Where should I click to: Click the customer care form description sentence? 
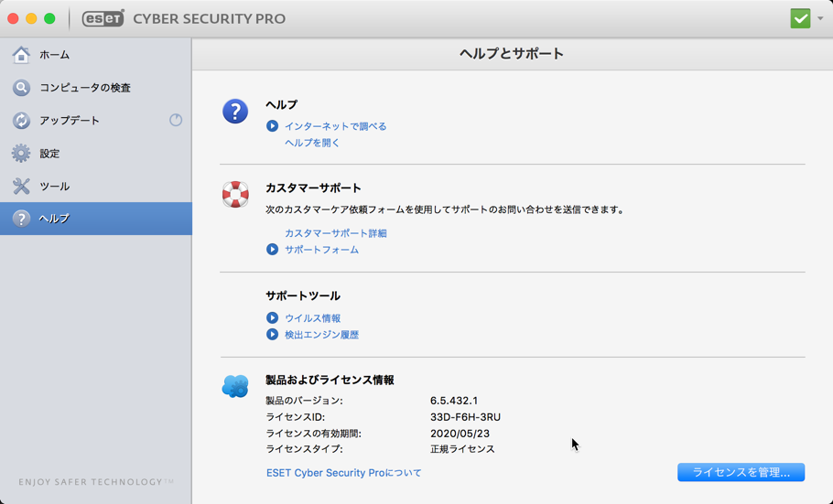(445, 209)
